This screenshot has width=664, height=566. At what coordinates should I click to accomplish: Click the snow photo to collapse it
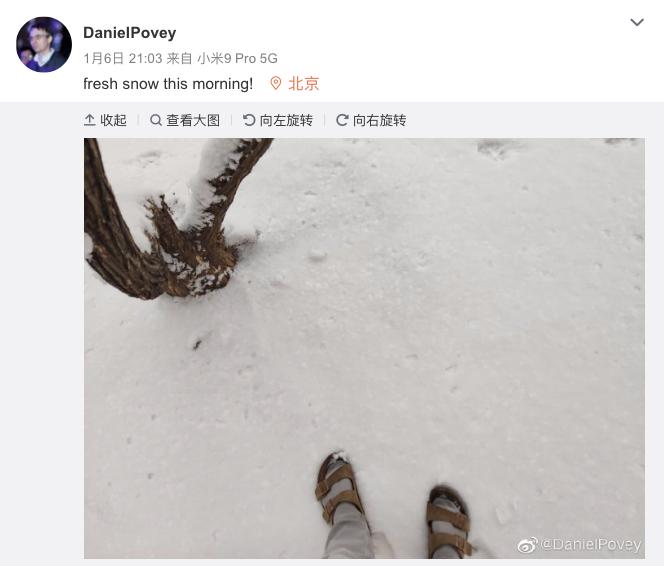364,348
